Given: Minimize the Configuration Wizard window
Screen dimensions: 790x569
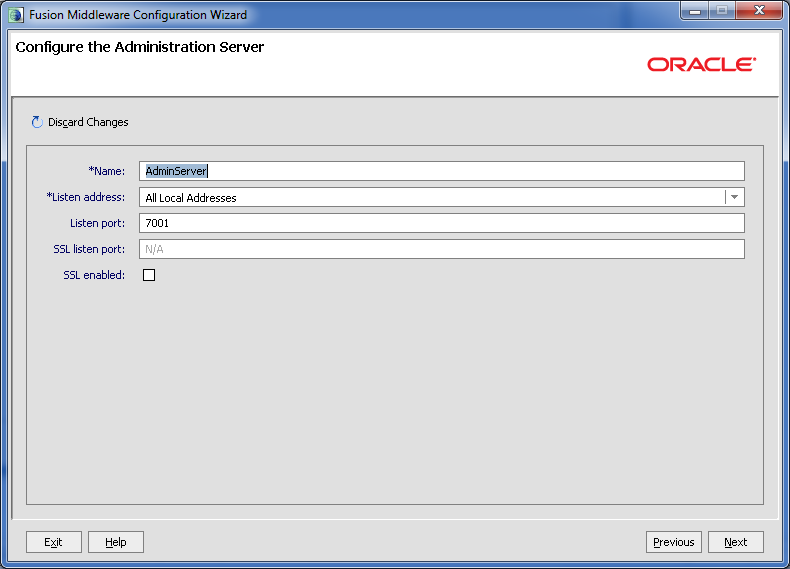Looking at the screenshot, I should click(695, 11).
